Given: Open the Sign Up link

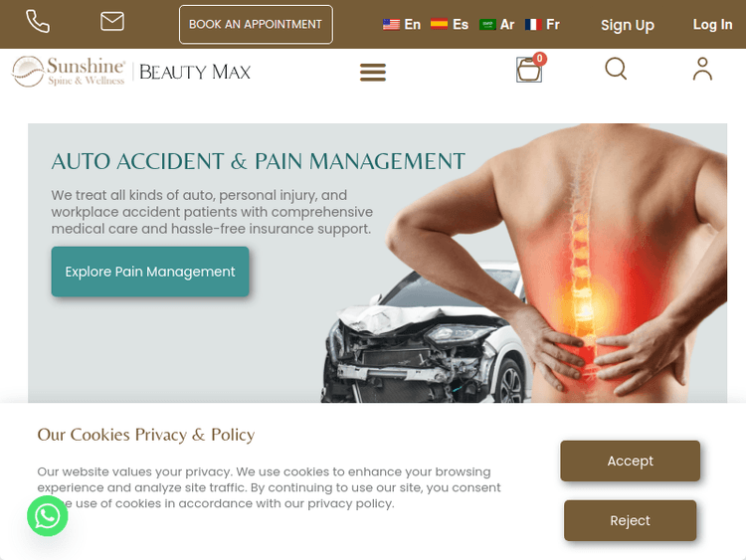Looking at the screenshot, I should pyautogui.click(x=628, y=25).
